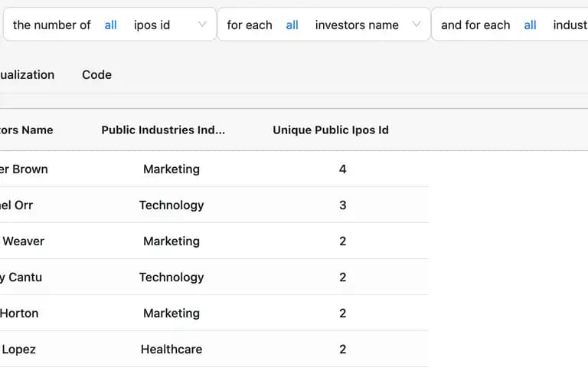Click value 4 in Ipos Id column
This screenshot has width=588, height=368.
343,169
